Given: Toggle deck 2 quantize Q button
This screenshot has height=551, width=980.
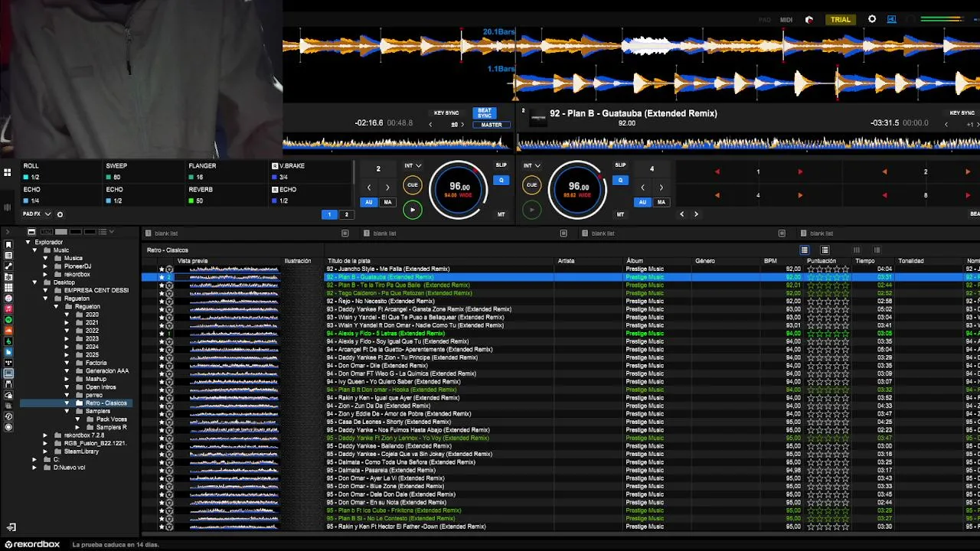Looking at the screenshot, I should 621,181.
